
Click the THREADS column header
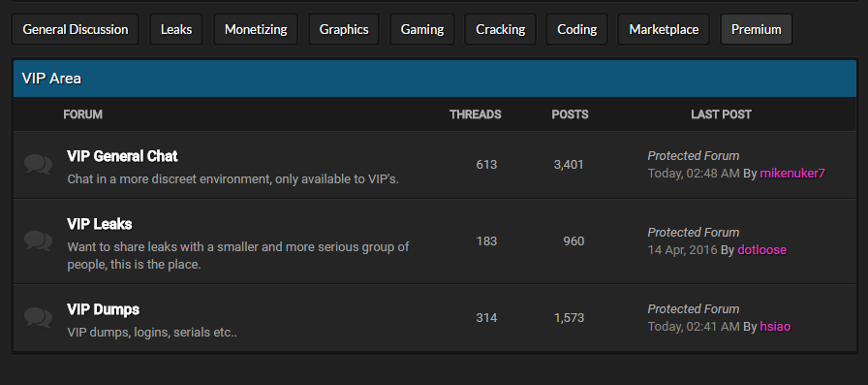pos(475,114)
